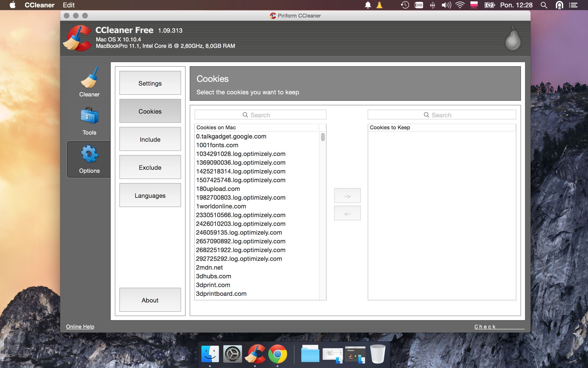Select cookie 0.talkgadget.google.com
The width and height of the screenshot is (588, 368).
(x=257, y=136)
